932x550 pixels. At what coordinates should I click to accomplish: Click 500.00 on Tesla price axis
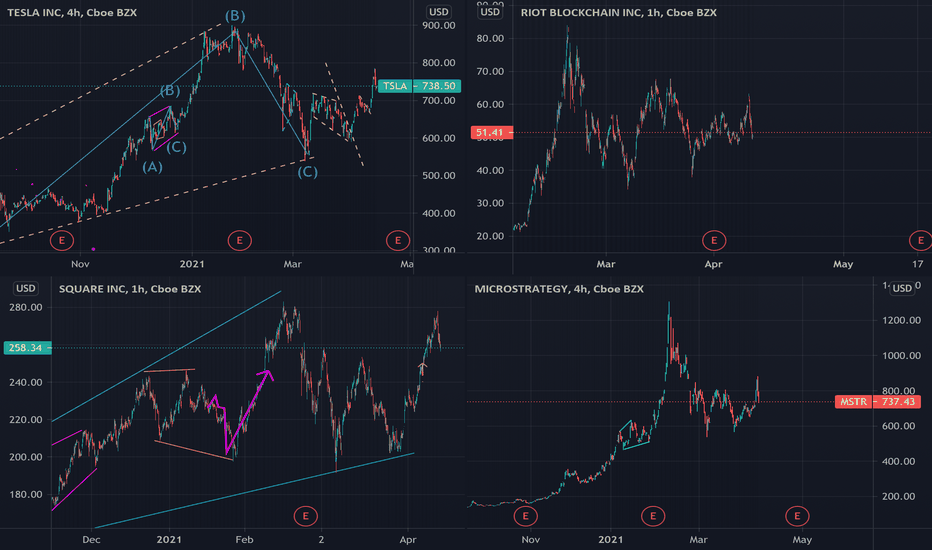point(439,175)
